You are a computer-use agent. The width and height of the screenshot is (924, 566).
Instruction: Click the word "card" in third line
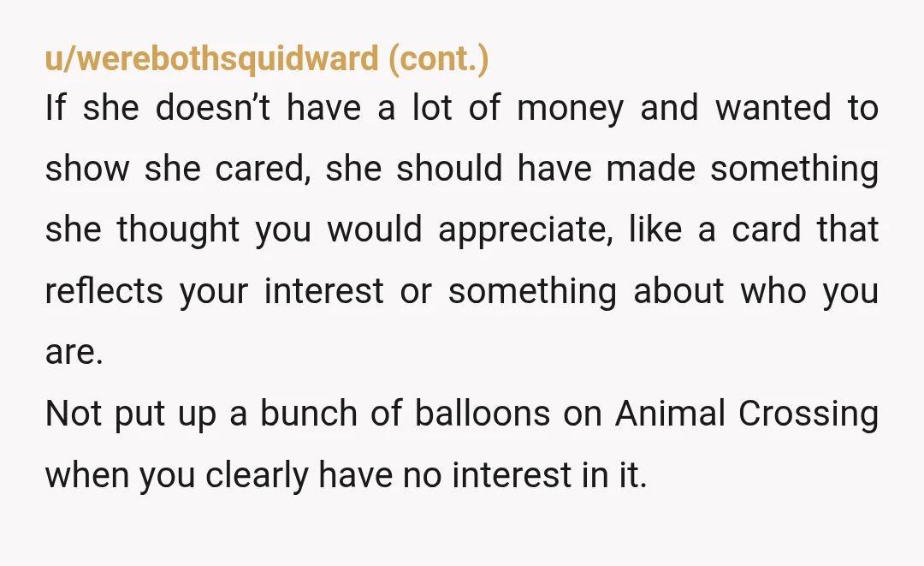766,229
